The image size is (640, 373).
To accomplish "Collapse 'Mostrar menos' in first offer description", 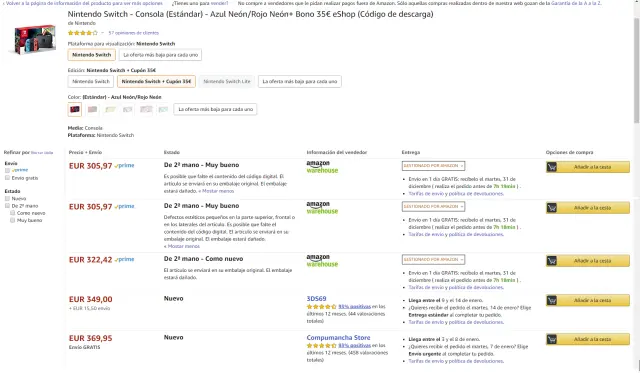I will point(216,191).
